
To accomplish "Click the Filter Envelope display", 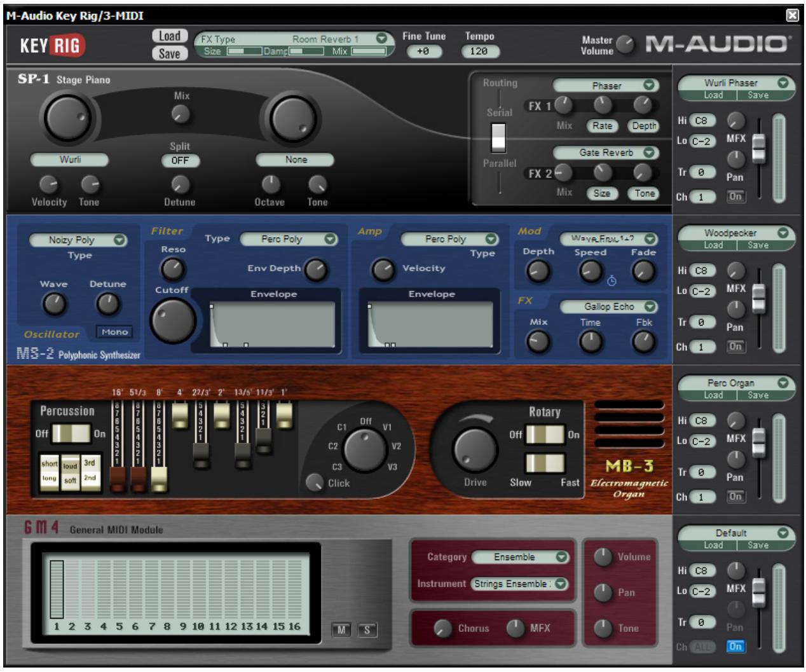I will tap(273, 325).
